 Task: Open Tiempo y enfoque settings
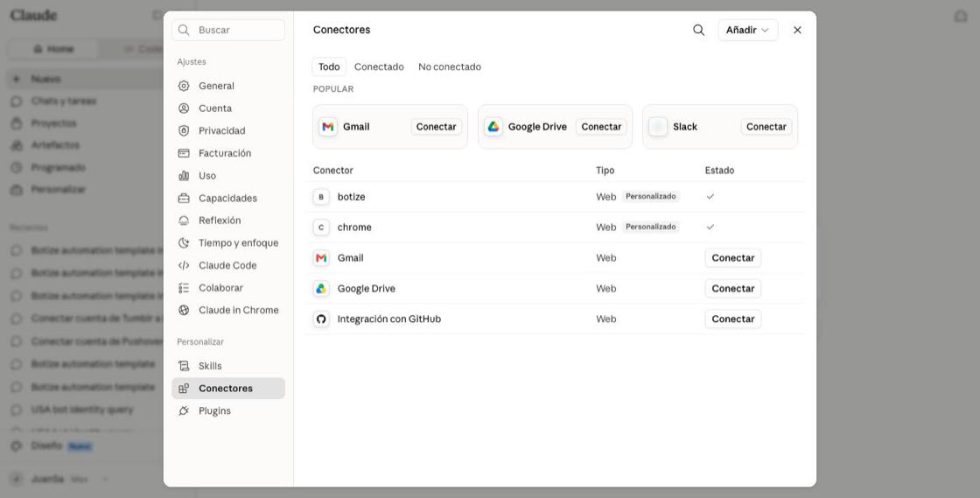228,242
